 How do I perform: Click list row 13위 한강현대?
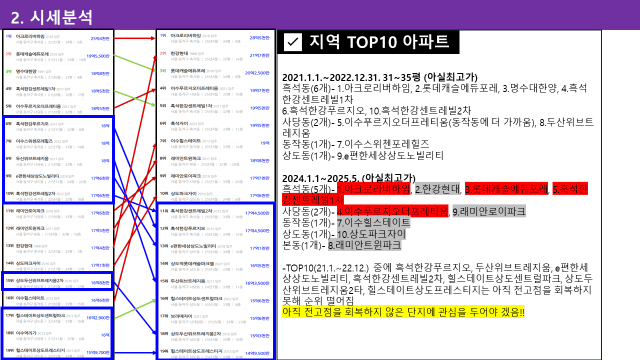[x=58, y=248]
